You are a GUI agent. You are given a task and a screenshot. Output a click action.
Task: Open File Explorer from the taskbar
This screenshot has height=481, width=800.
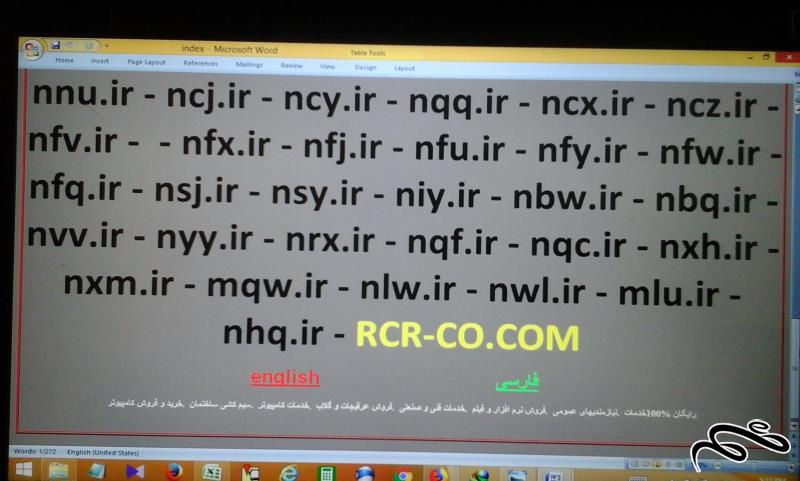(59, 470)
